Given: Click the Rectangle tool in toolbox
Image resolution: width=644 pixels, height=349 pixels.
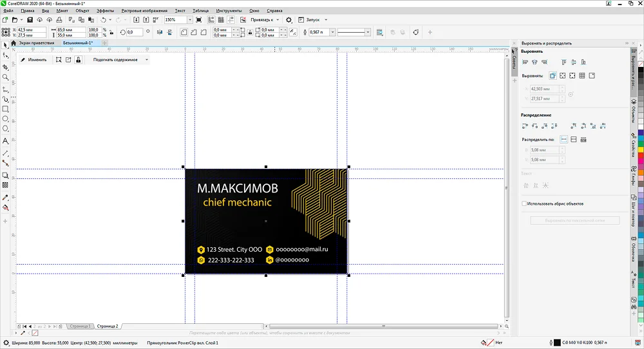Looking at the screenshot, I should point(6,109).
